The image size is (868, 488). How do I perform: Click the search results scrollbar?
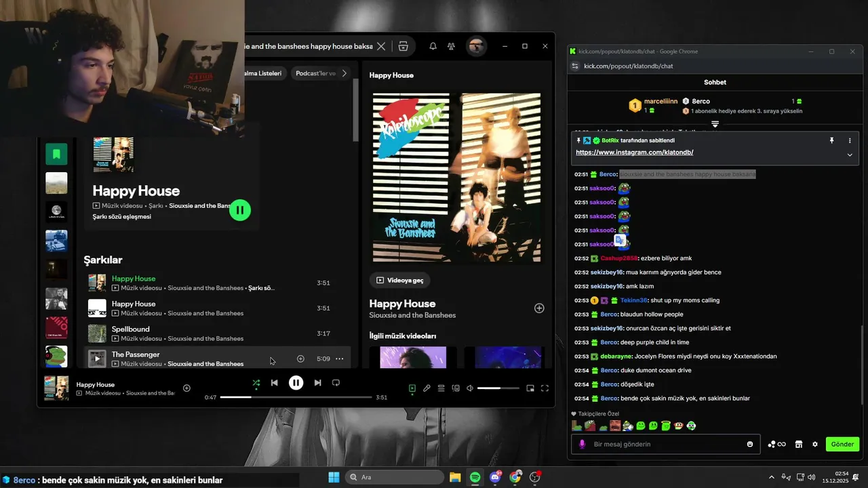(355, 108)
